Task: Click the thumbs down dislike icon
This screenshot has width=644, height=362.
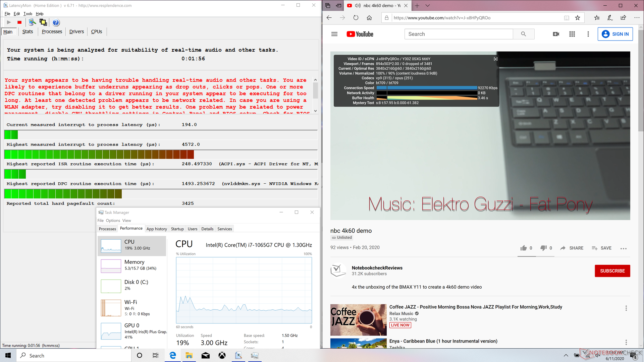Action: point(543,248)
